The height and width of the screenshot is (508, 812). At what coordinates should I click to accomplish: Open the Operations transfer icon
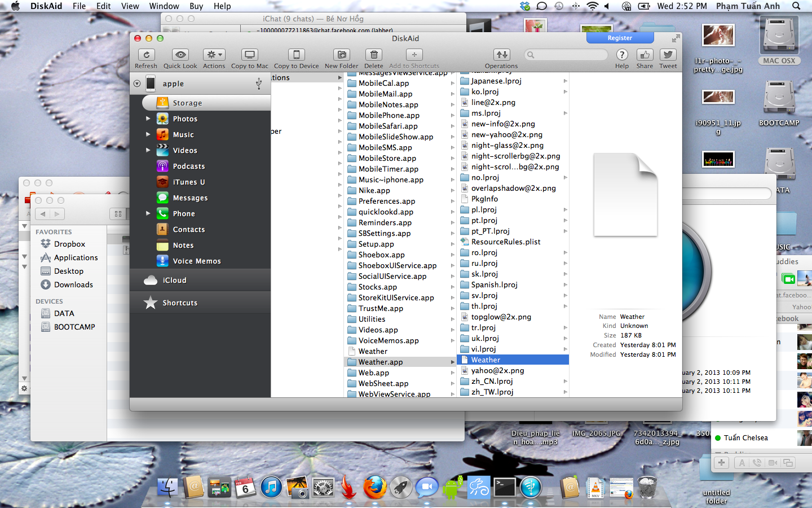pos(501,55)
